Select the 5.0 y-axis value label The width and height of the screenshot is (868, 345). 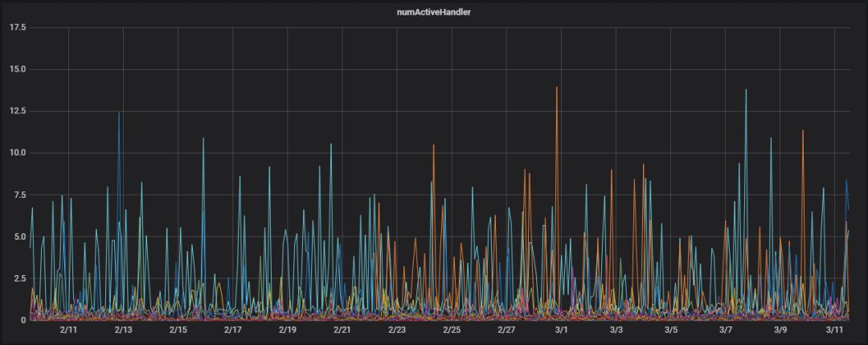click(x=20, y=236)
